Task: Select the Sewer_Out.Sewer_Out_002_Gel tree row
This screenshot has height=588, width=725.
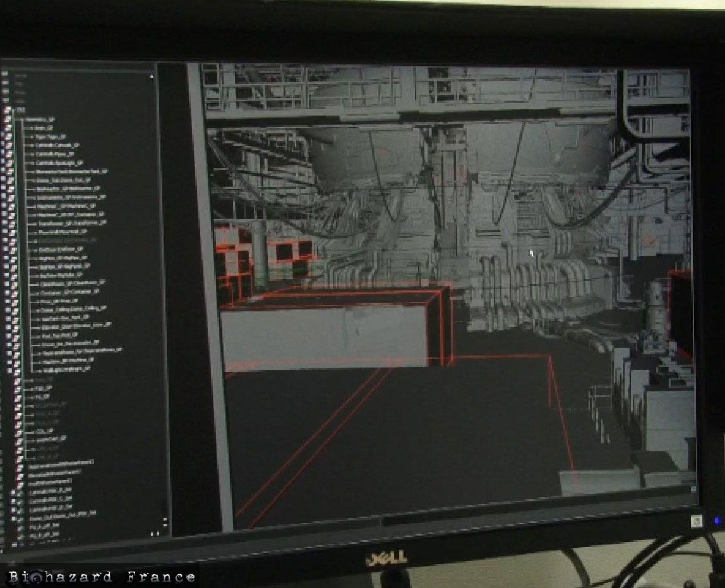Action: point(63,515)
